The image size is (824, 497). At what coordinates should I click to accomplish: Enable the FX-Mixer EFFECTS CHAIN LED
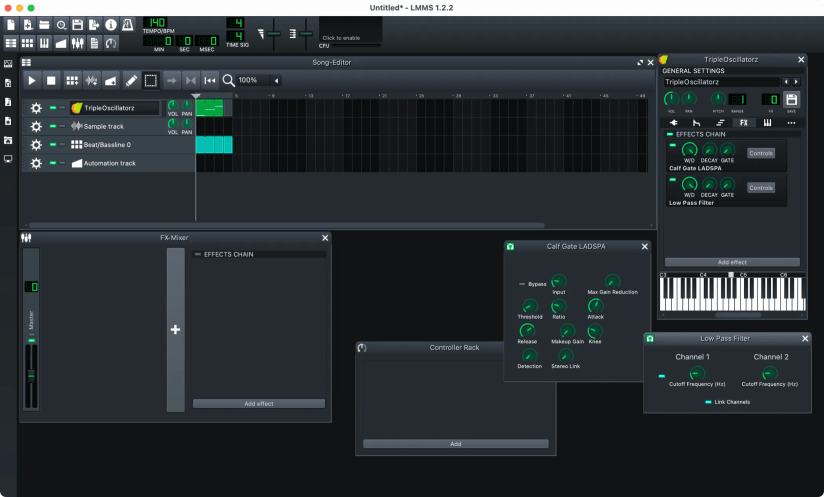(198, 254)
